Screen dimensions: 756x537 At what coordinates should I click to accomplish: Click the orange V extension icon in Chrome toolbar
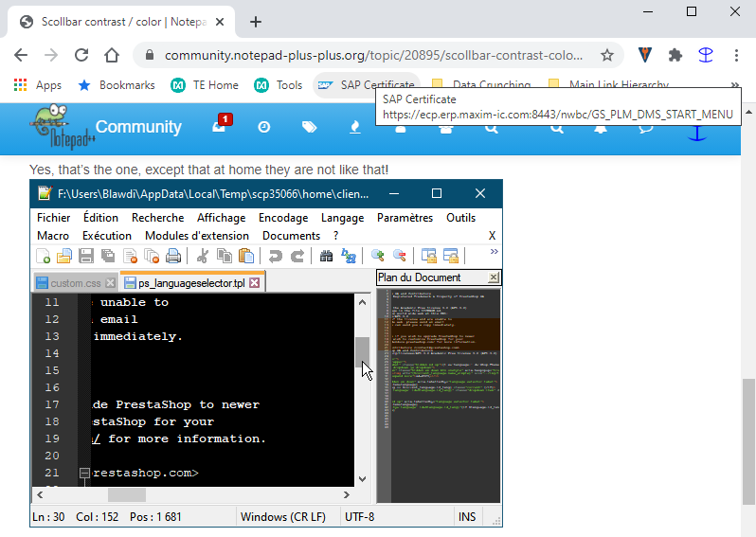click(x=645, y=56)
